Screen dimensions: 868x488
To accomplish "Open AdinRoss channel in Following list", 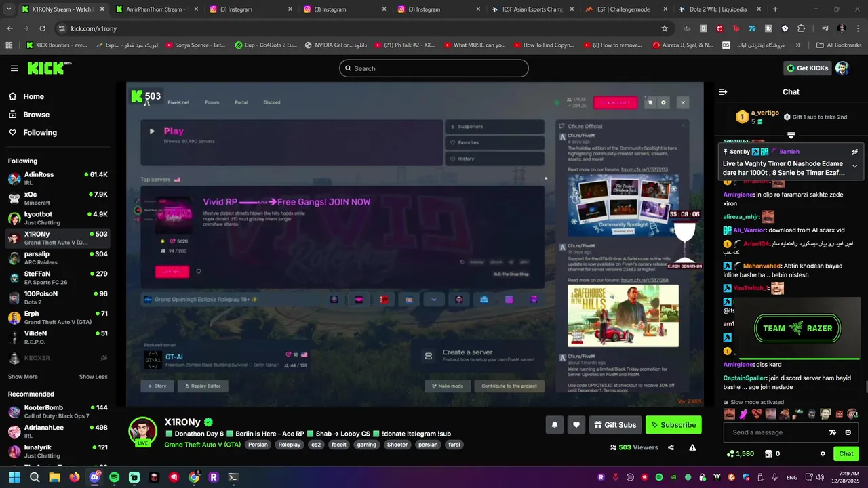I will [58, 178].
